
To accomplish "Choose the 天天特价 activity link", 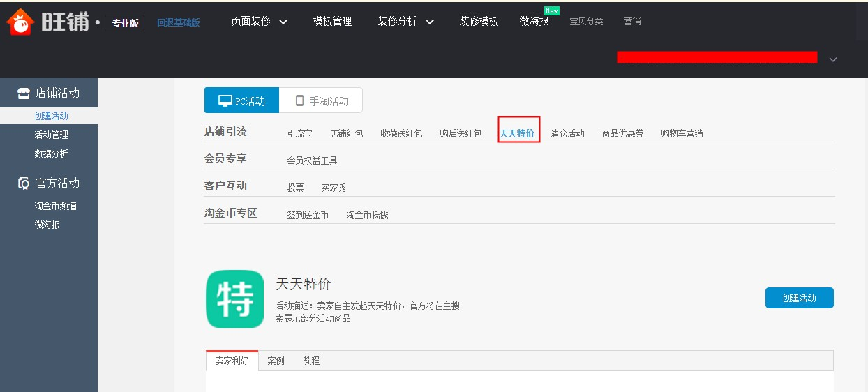I will [x=517, y=133].
